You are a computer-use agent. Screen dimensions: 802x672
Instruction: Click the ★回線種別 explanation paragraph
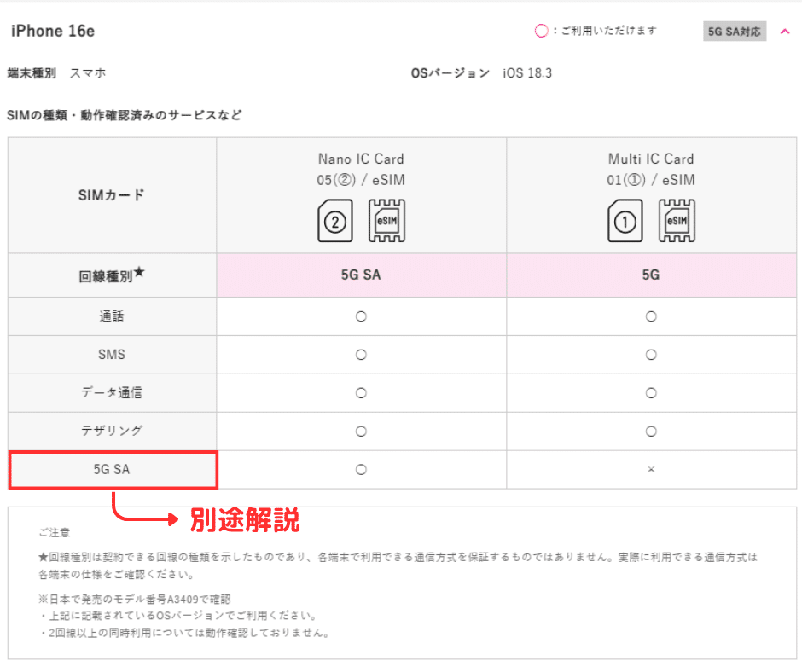tap(398, 565)
